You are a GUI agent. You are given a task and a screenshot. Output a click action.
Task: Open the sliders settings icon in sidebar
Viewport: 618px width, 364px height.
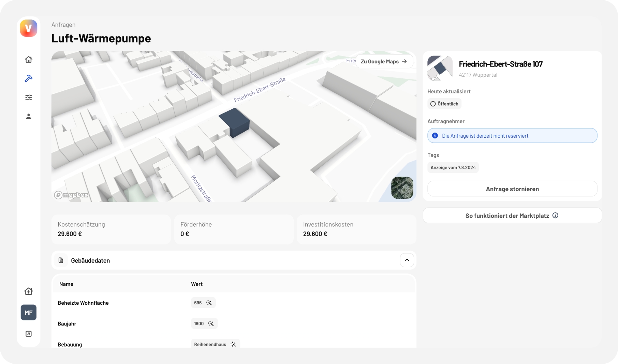click(x=29, y=97)
